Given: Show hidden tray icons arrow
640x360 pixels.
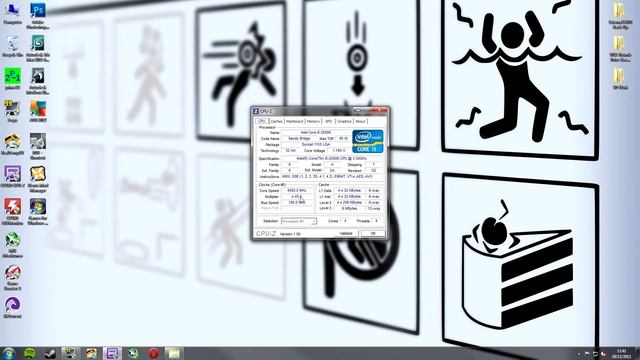Looking at the screenshot, I should 579,354.
